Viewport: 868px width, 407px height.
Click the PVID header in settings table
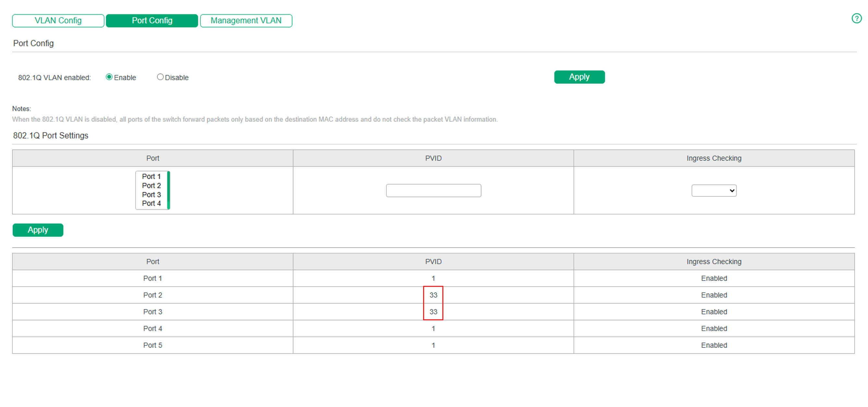pos(433,158)
